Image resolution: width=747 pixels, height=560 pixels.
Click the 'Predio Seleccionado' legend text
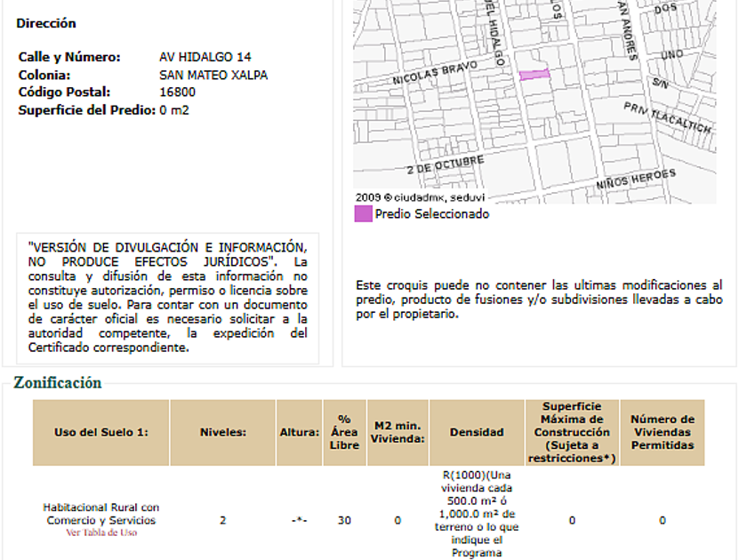pyautogui.click(x=432, y=214)
